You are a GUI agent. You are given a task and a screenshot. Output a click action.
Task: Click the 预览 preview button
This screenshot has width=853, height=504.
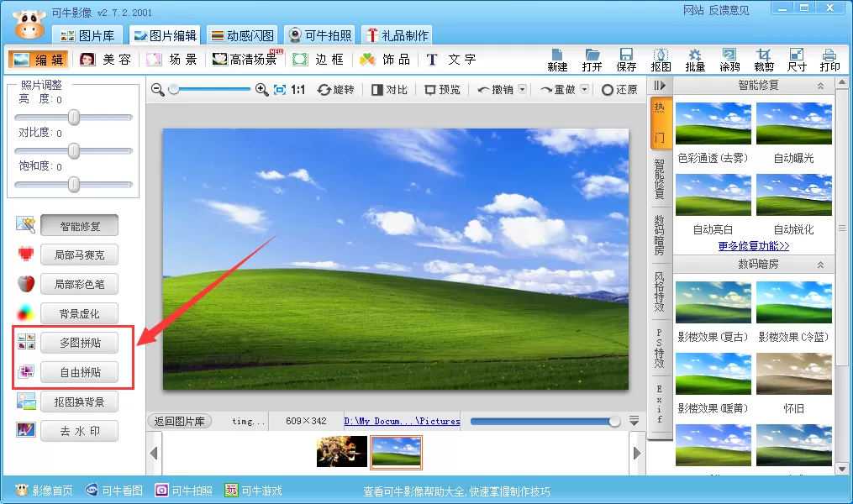point(442,90)
